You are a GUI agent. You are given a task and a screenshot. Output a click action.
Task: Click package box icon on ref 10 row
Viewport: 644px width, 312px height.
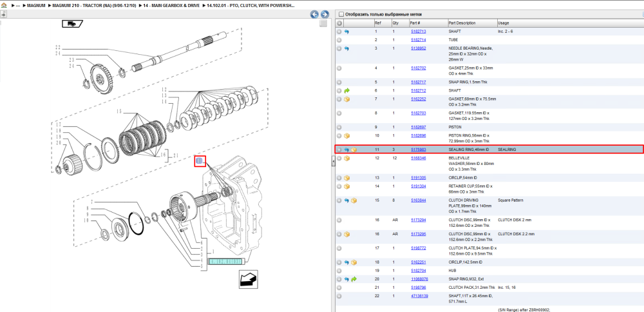pos(346,135)
